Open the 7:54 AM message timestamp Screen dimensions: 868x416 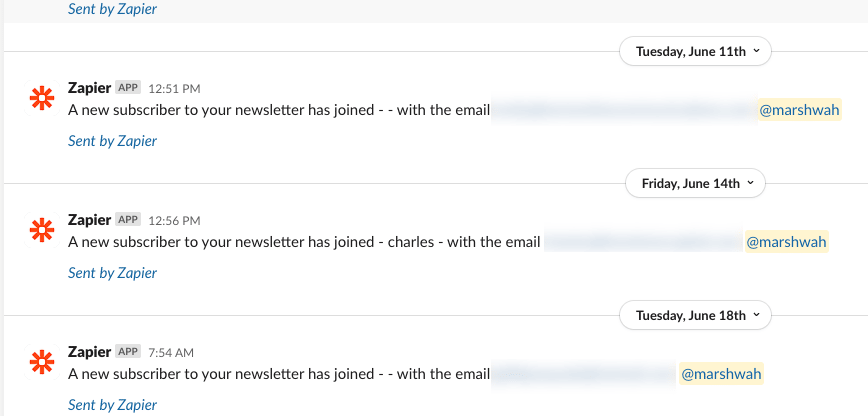pos(171,352)
